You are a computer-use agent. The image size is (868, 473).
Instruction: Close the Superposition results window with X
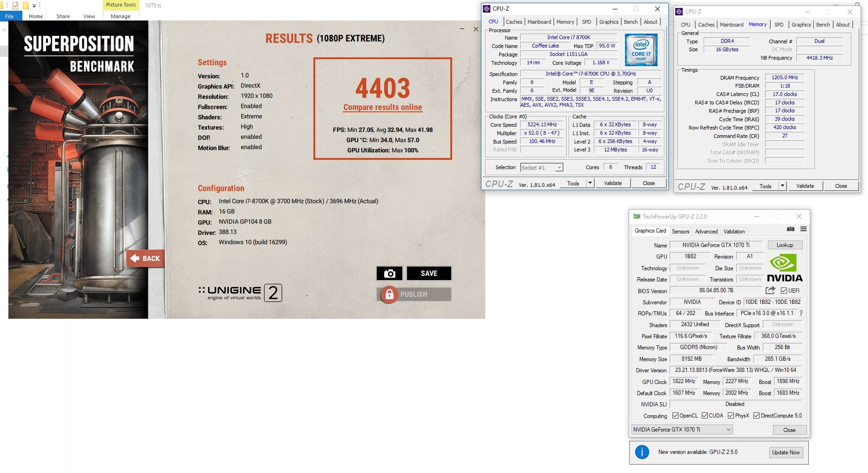coord(476,29)
